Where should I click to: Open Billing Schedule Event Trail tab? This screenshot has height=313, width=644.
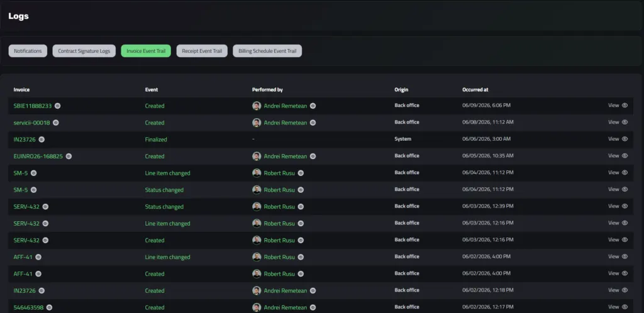267,51
